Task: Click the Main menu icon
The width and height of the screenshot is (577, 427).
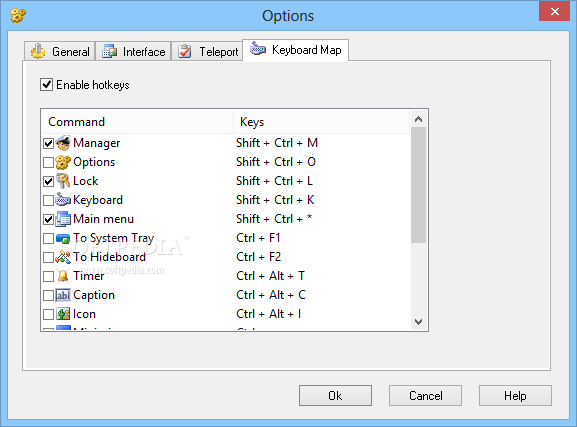Action: coord(63,219)
